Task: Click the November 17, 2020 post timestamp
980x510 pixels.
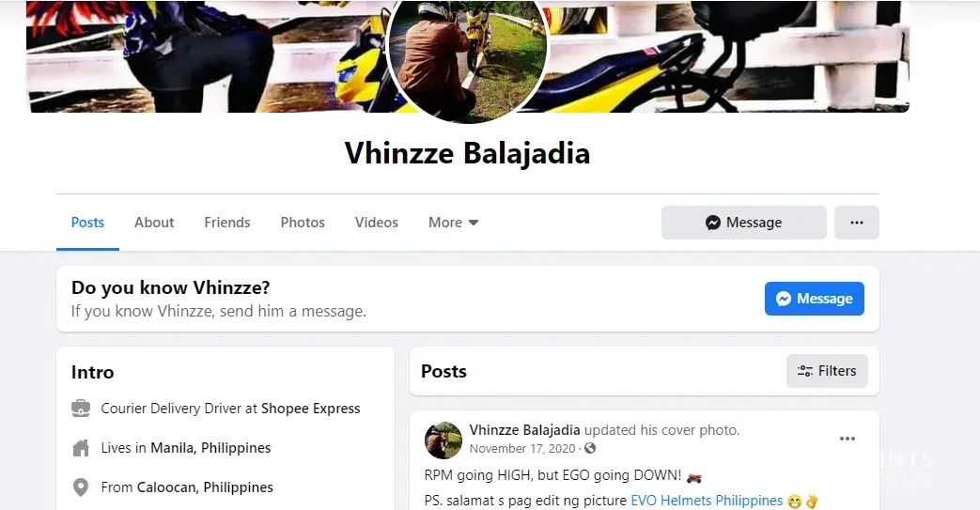Action: point(521,449)
